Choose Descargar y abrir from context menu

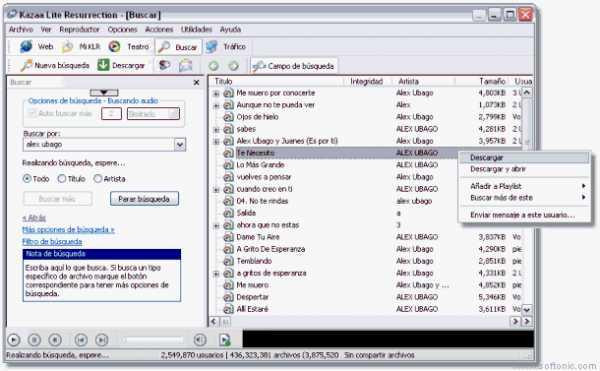tap(498, 169)
